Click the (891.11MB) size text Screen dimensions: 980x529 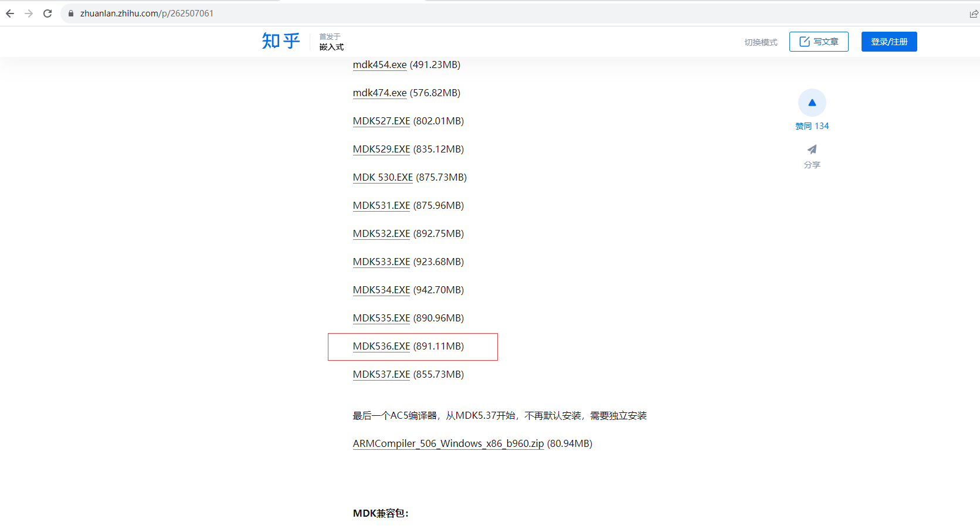pos(439,346)
